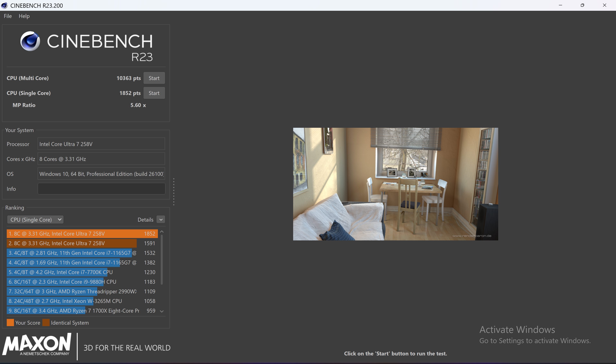Open the CPU (Single Core) ranking dropdown
Screen dimensions: 616x364
click(x=35, y=220)
